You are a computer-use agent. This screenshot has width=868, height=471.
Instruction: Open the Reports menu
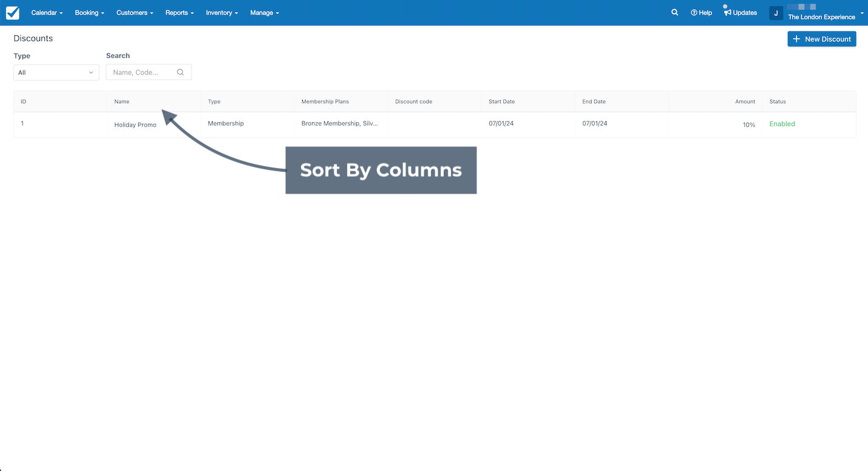click(180, 13)
